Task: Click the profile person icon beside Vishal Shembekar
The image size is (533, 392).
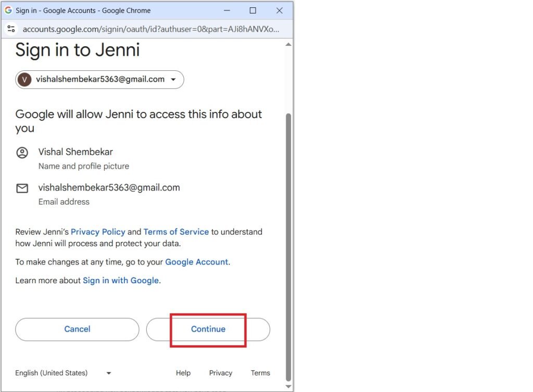Action: point(22,153)
